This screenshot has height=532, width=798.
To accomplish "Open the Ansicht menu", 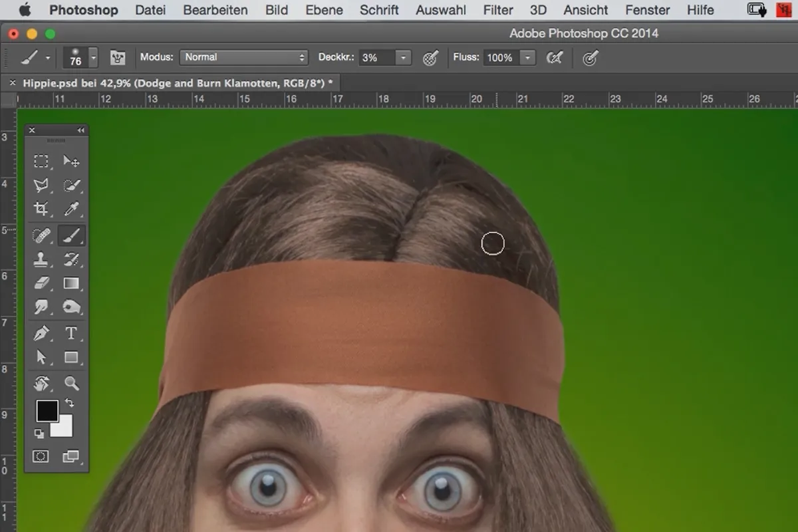I will (x=586, y=10).
